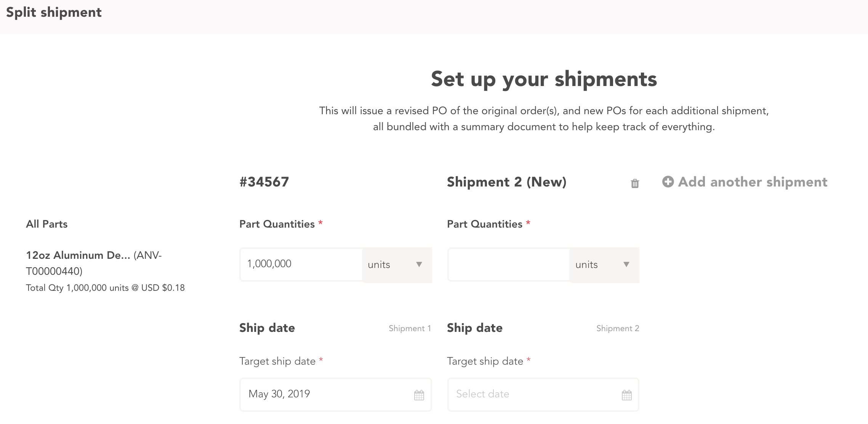Click the All Parts label
This screenshot has height=424, width=868.
46,224
